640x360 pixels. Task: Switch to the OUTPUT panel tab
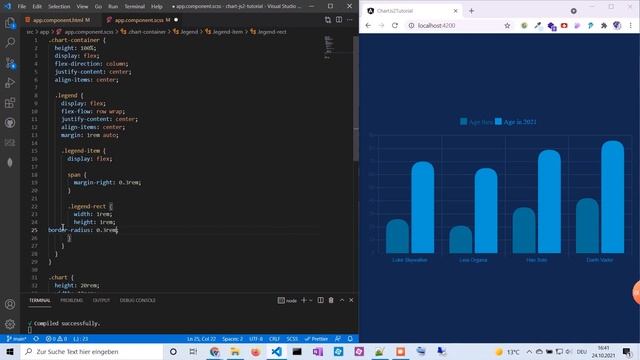click(x=101, y=300)
